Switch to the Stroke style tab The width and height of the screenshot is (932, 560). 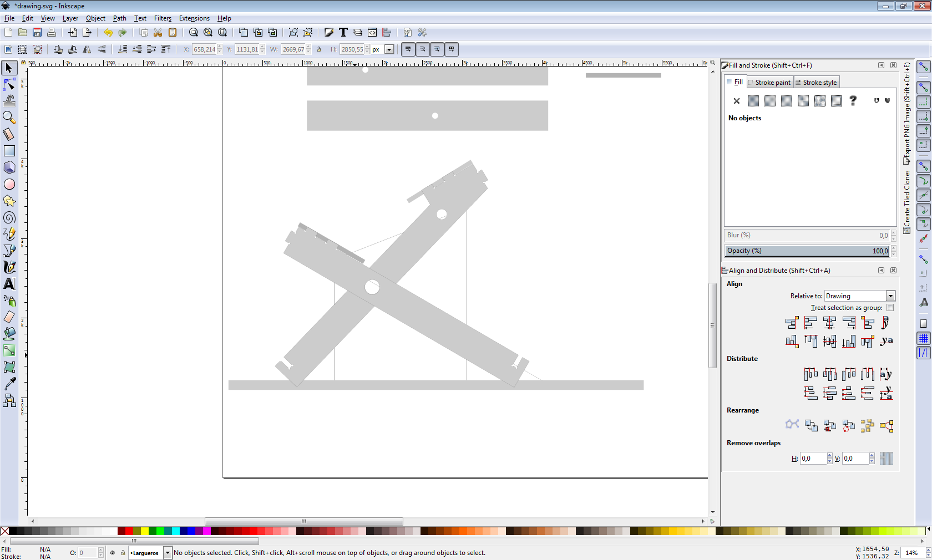tap(816, 83)
